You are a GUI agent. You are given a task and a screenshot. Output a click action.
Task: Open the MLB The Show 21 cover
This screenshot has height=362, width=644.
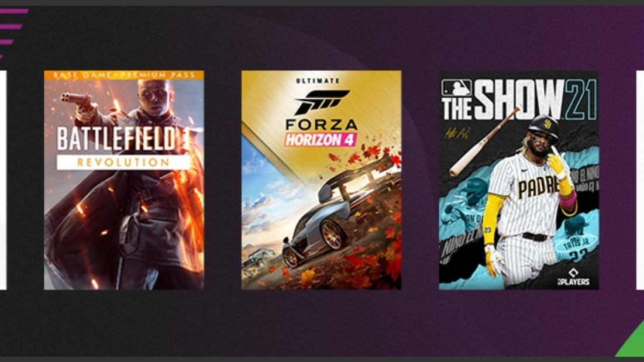point(519,180)
